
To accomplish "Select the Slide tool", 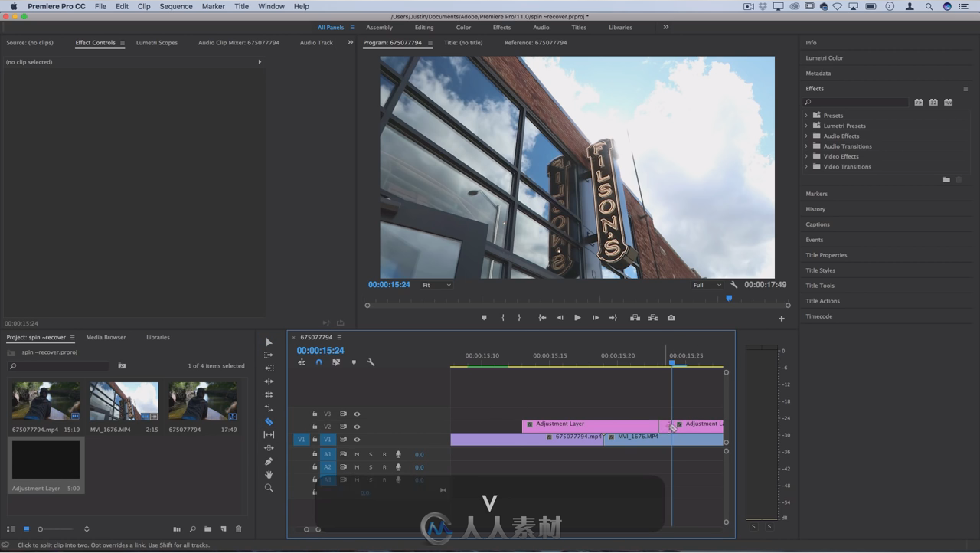I will click(x=269, y=448).
